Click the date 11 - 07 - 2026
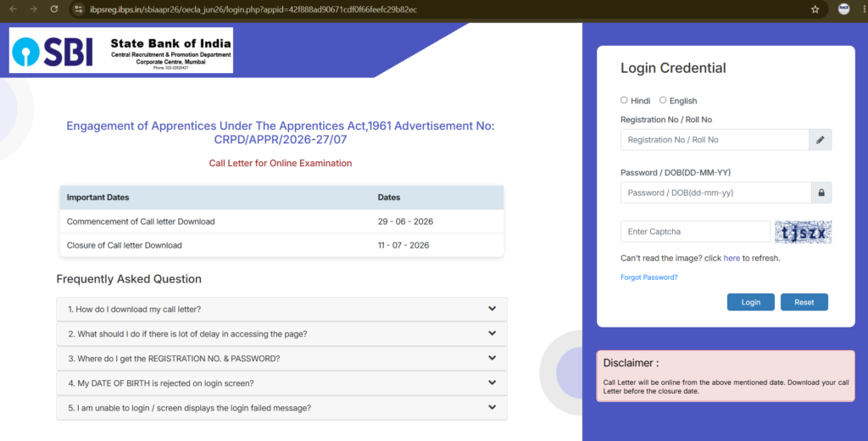868x441 pixels. (x=403, y=245)
